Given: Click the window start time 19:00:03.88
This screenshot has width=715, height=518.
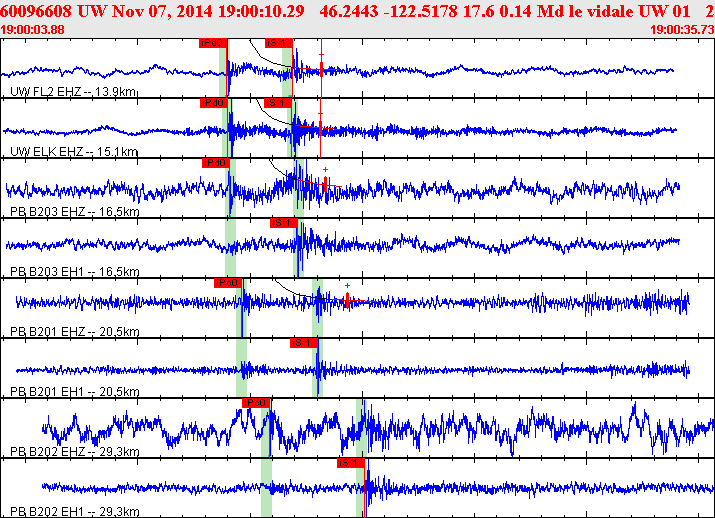Looking at the screenshot, I should 32,30.
